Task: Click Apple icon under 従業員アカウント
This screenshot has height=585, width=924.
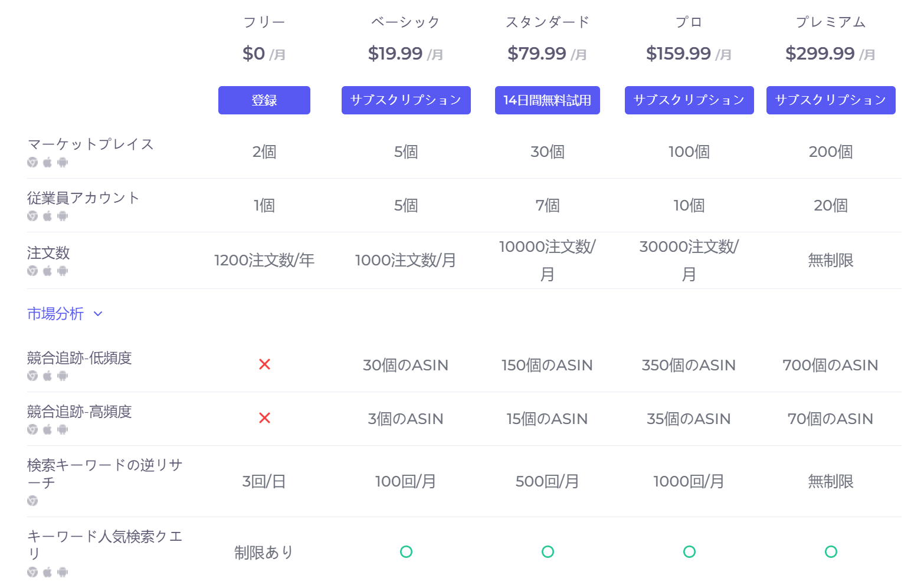Action: click(47, 216)
